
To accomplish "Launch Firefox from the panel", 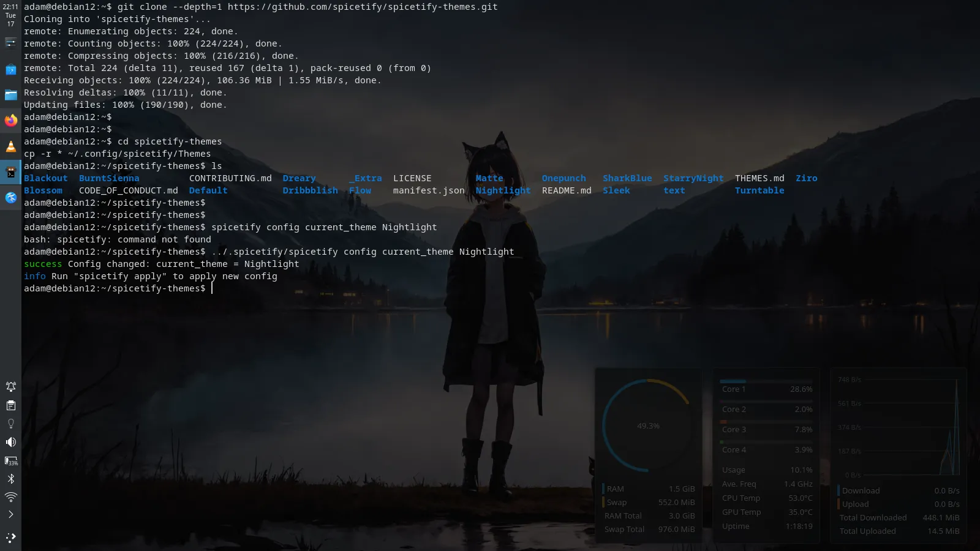I will [x=10, y=121].
